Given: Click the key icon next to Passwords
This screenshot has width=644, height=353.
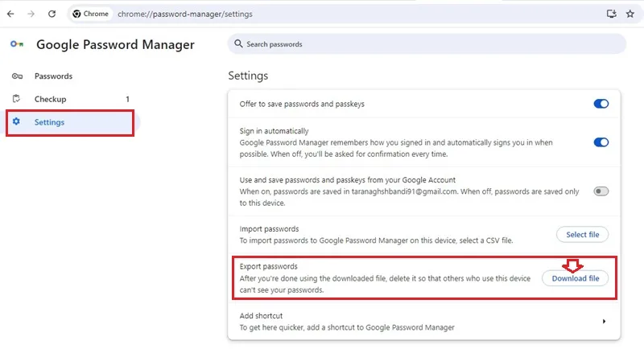Looking at the screenshot, I should (17, 76).
